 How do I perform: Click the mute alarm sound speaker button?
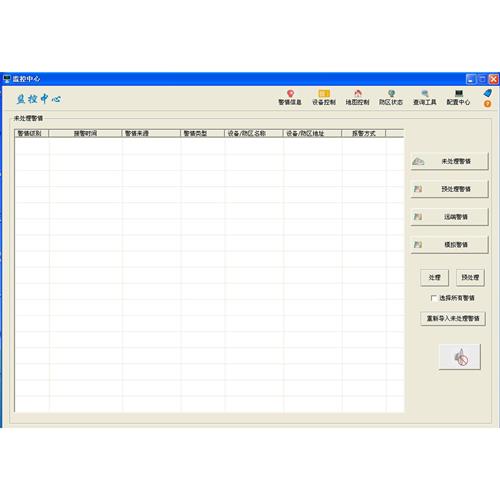tap(460, 357)
